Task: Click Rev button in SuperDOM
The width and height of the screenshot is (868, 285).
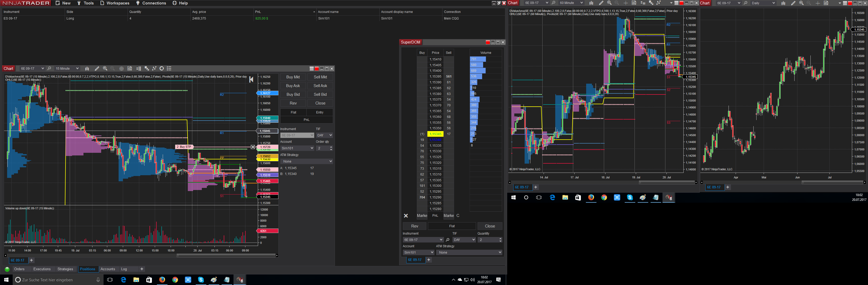Action: (414, 226)
